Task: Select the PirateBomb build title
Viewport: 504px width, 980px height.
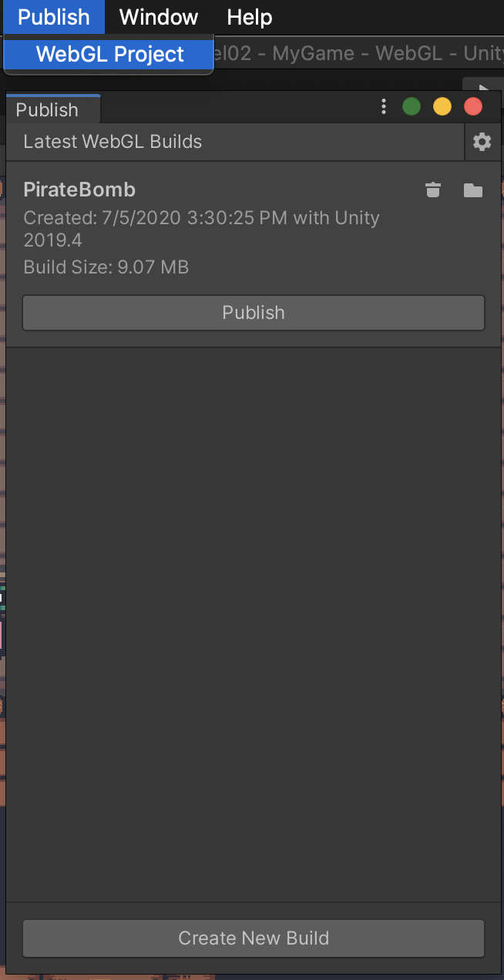Action: click(x=79, y=190)
